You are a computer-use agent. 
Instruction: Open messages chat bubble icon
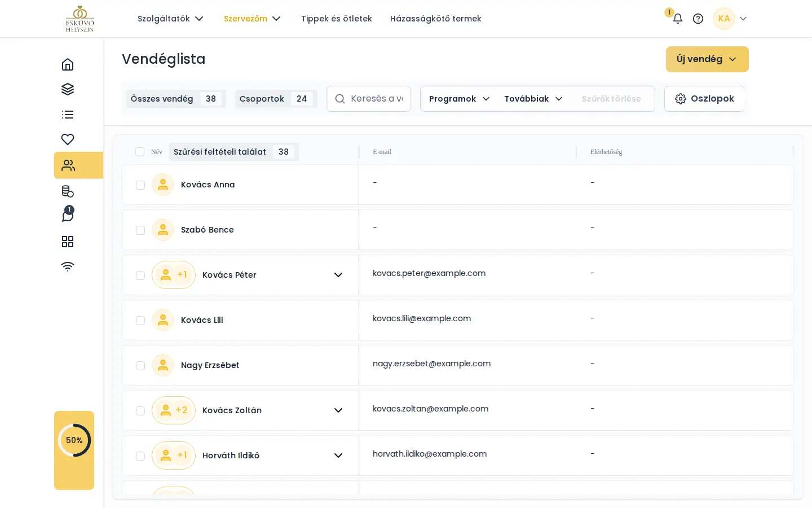point(68,215)
